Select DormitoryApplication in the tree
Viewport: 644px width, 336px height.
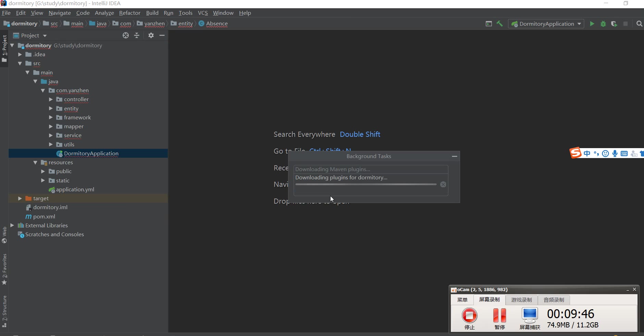pos(88,154)
